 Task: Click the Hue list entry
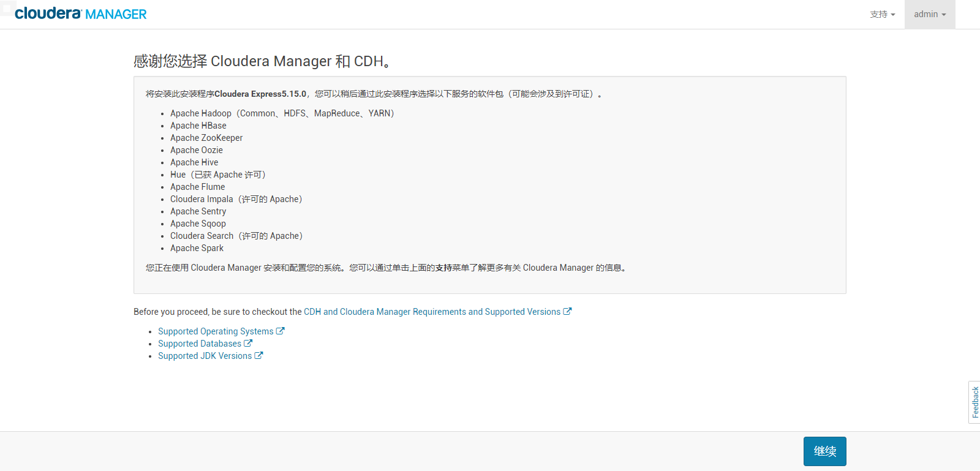(x=218, y=175)
